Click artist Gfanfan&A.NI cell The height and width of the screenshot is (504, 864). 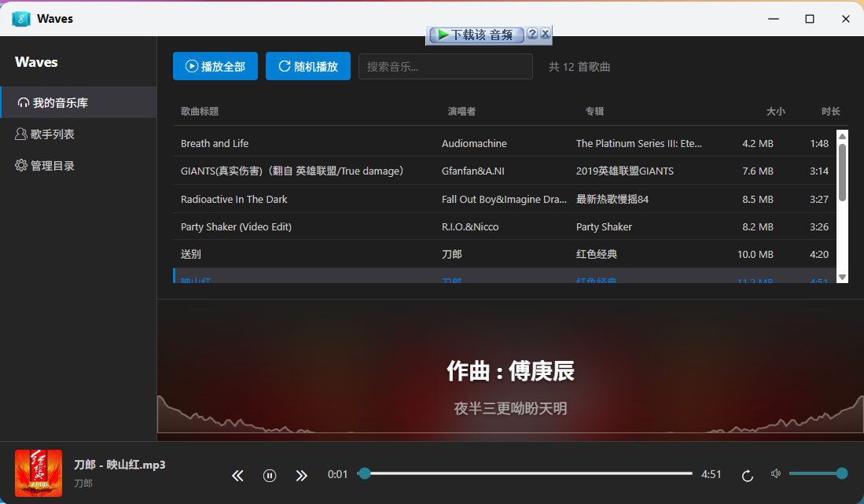tap(472, 171)
